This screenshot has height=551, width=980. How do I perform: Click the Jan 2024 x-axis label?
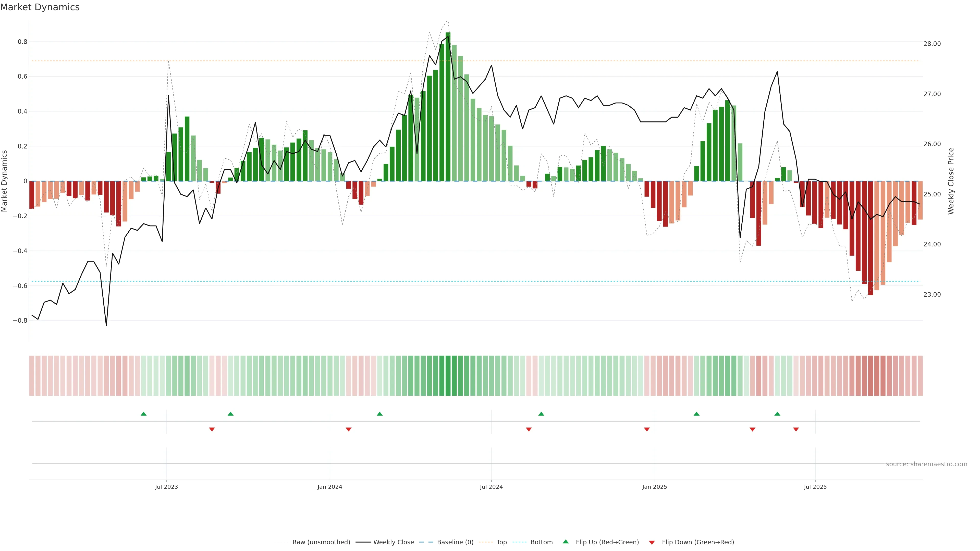pos(330,487)
